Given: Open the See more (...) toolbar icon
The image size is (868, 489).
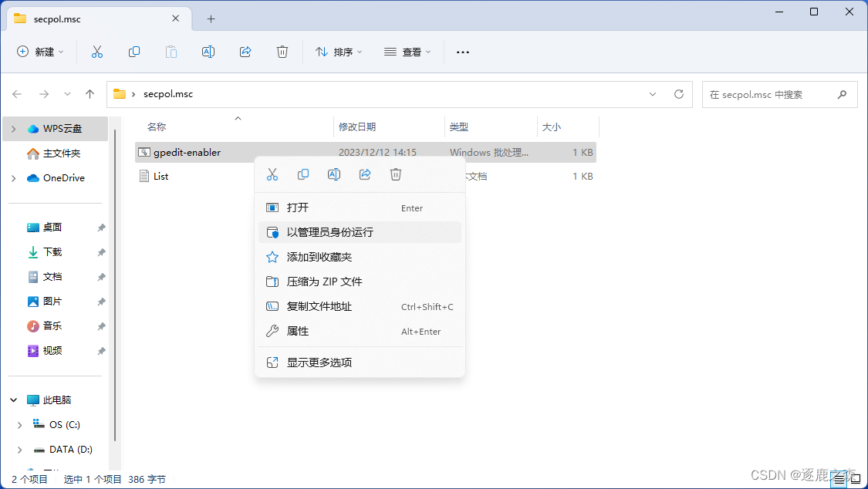Looking at the screenshot, I should (462, 51).
